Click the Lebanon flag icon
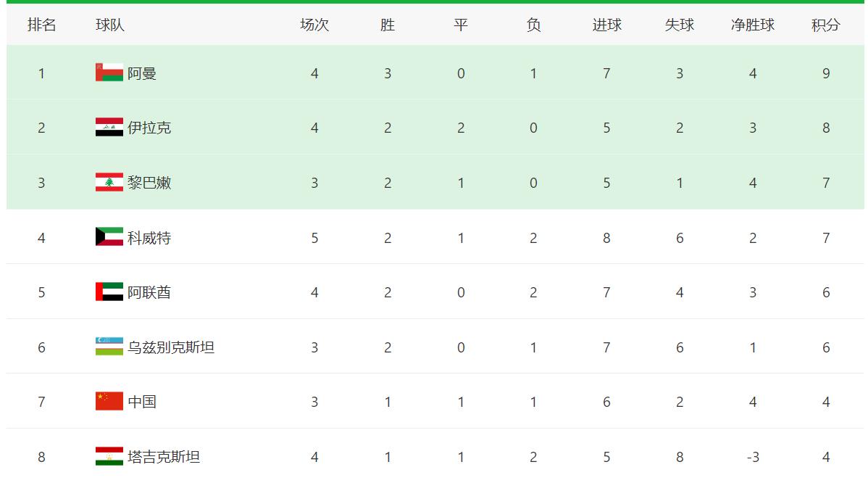Viewport: 868px width, 483px height. (109, 183)
